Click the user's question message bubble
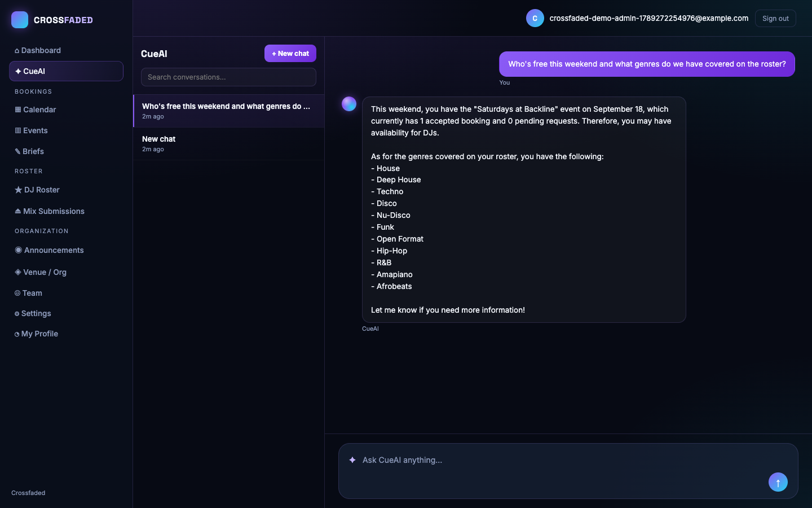The height and width of the screenshot is (508, 812). (647, 64)
